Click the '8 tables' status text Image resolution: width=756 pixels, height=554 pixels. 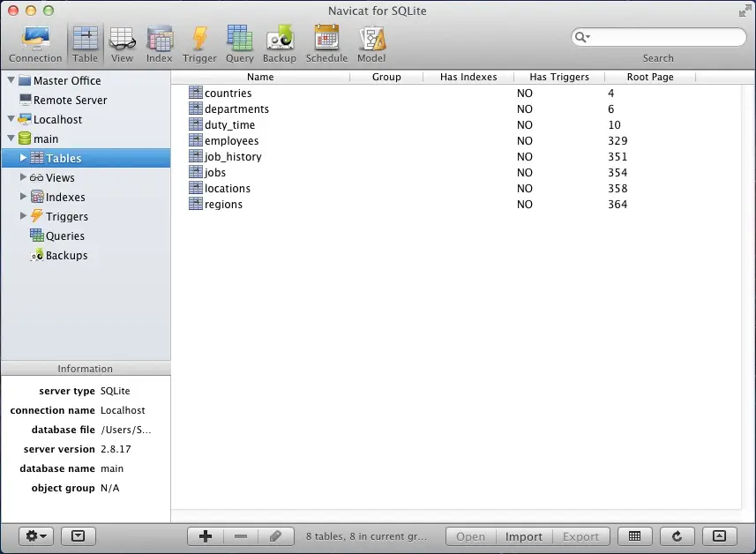tap(366, 536)
